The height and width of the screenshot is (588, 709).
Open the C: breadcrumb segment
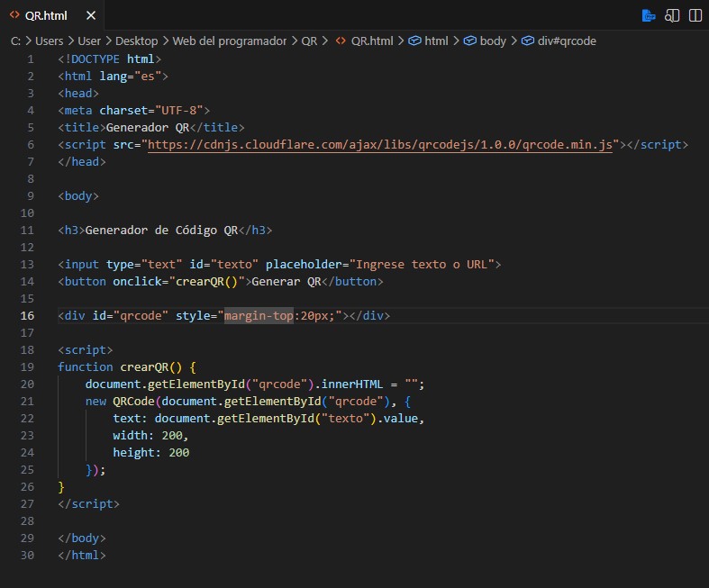click(15, 41)
